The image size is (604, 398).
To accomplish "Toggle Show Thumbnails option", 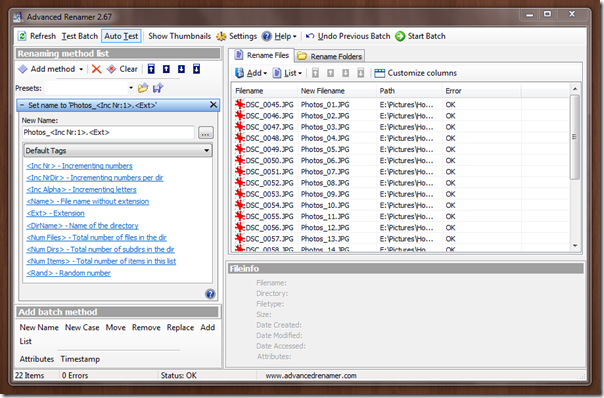I will click(180, 36).
